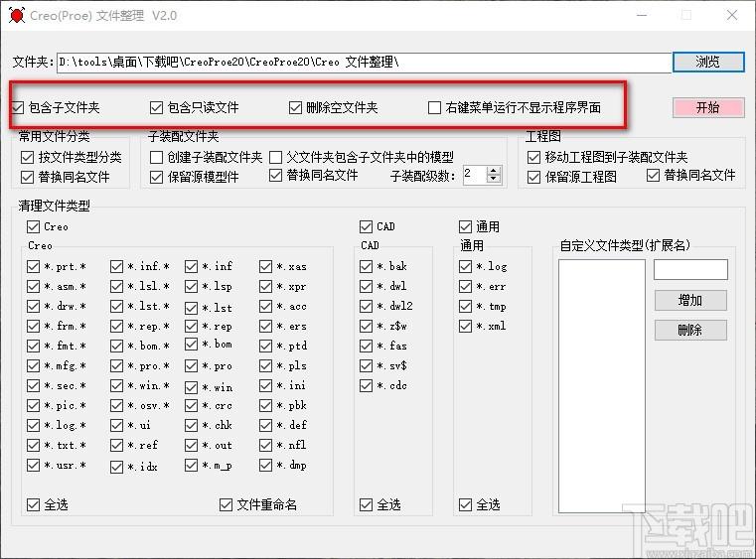Toggle 文件重命名 checkbox
756x559 pixels.
click(226, 504)
